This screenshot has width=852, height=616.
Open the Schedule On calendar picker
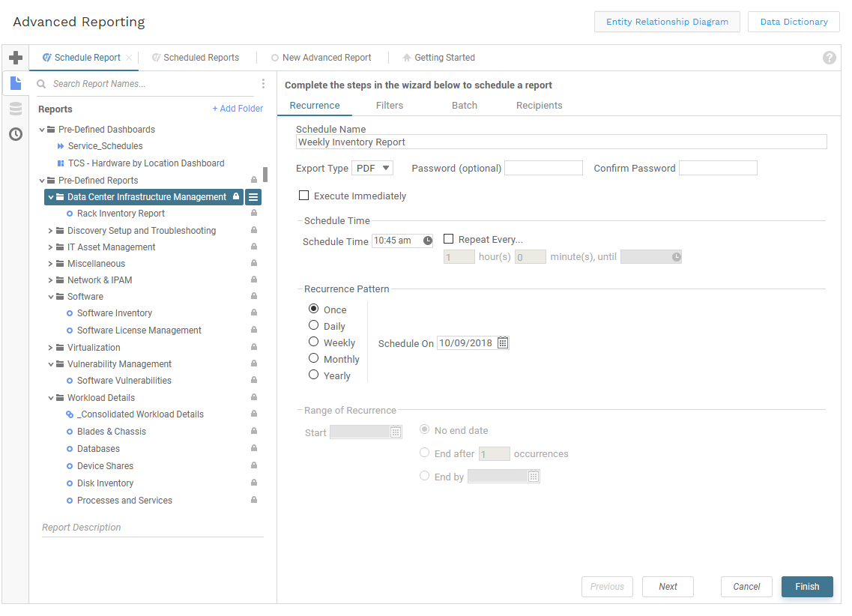[x=503, y=342]
